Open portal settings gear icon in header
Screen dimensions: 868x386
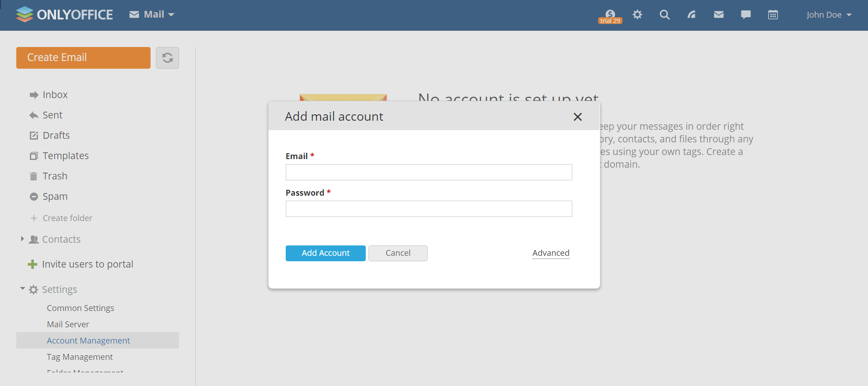tap(637, 14)
